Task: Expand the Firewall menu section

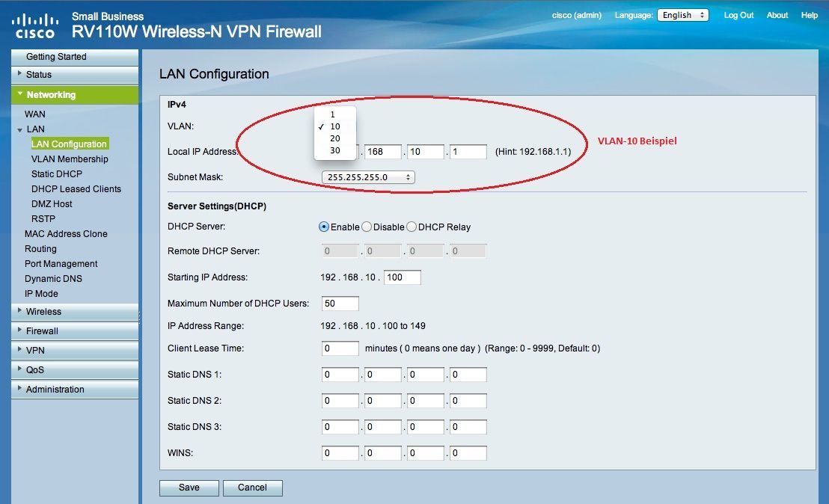Action: tap(75, 331)
